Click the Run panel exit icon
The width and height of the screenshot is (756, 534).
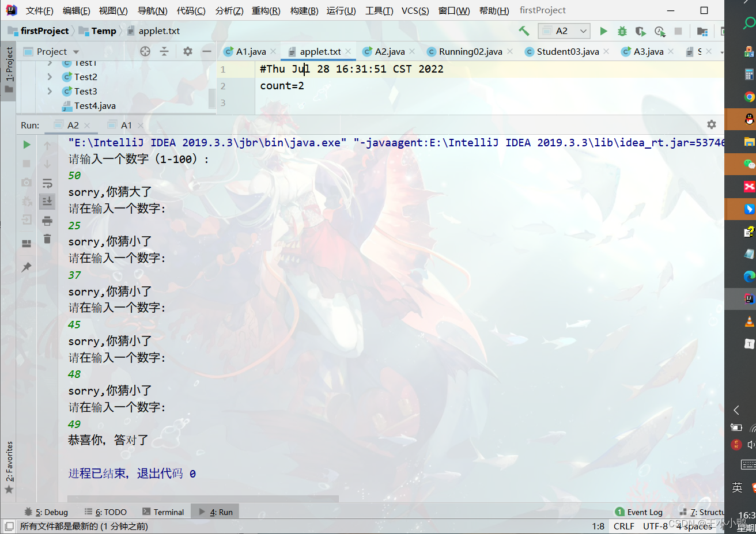point(27,219)
